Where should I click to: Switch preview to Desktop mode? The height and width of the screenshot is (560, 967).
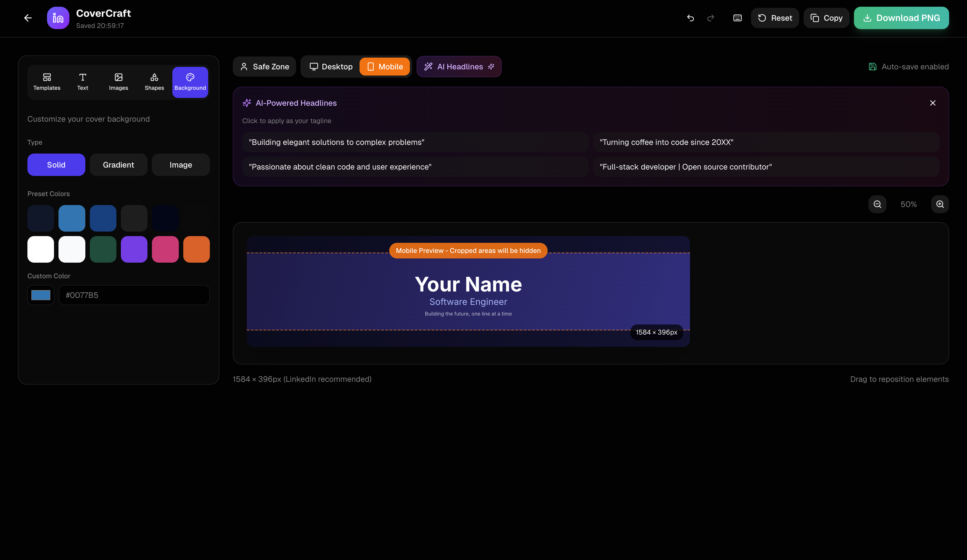coord(331,67)
